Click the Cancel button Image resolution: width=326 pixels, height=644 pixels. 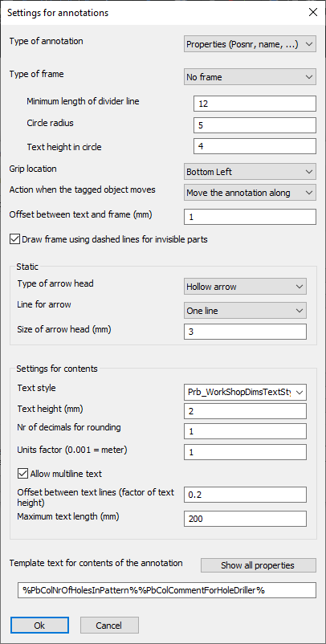tap(109, 626)
